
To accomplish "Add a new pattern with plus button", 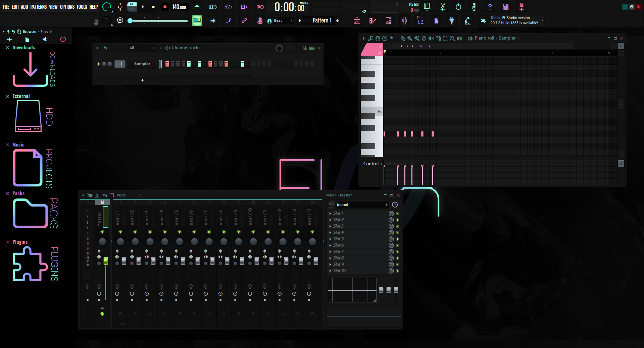I will pyautogui.click(x=337, y=21).
